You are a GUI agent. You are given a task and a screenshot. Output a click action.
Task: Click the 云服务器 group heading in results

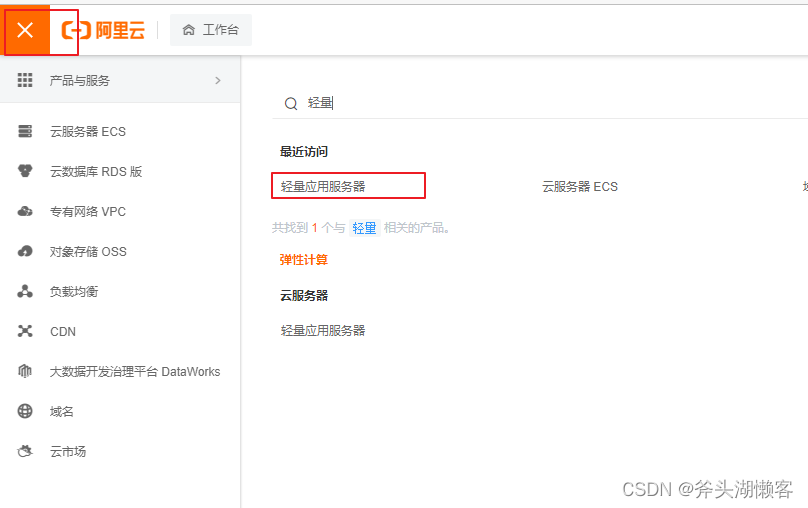pyautogui.click(x=304, y=295)
